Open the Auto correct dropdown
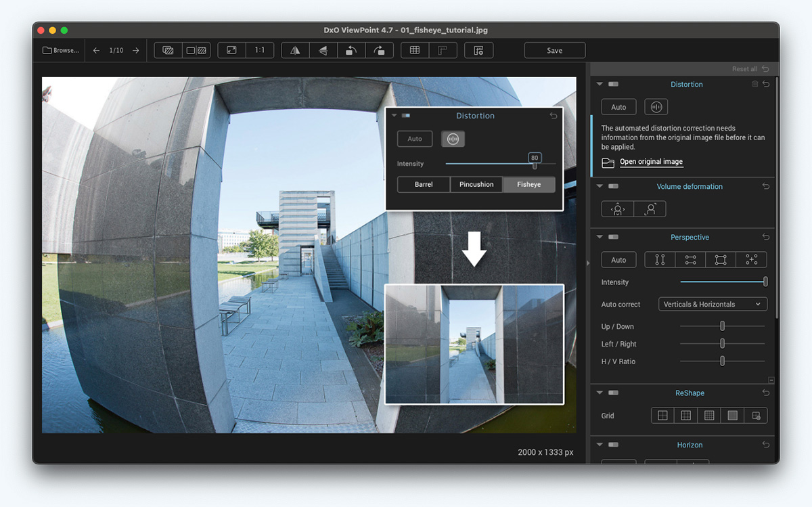 tap(713, 305)
